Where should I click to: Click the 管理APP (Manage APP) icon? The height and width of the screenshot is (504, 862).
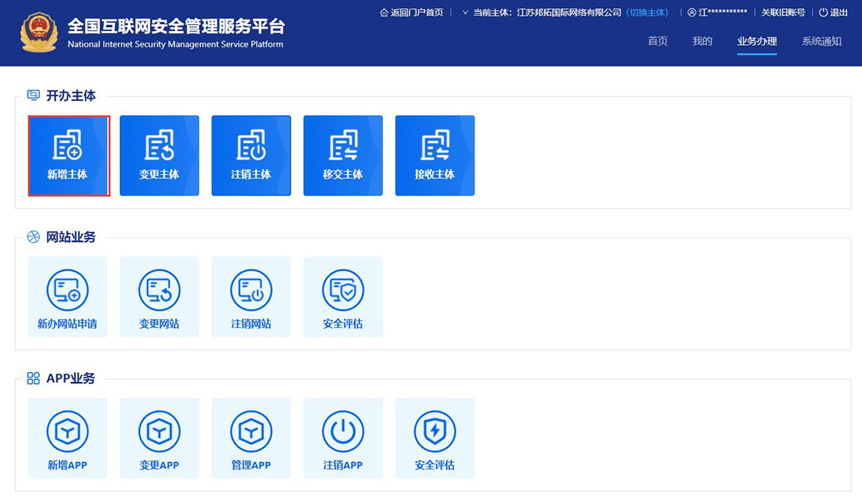point(251,438)
